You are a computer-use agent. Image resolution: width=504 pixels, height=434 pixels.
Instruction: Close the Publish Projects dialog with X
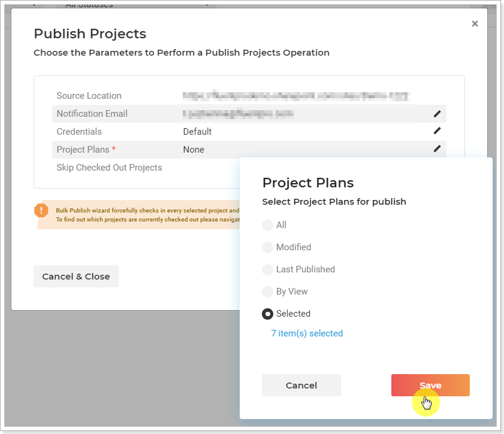tap(475, 24)
